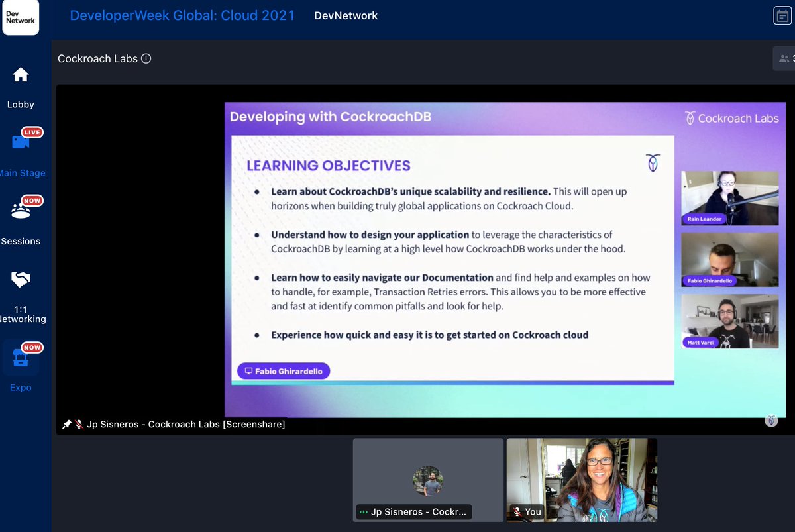The height and width of the screenshot is (532, 795).
Task: Click the Developing with CockroachDB slide title
Action: [330, 117]
